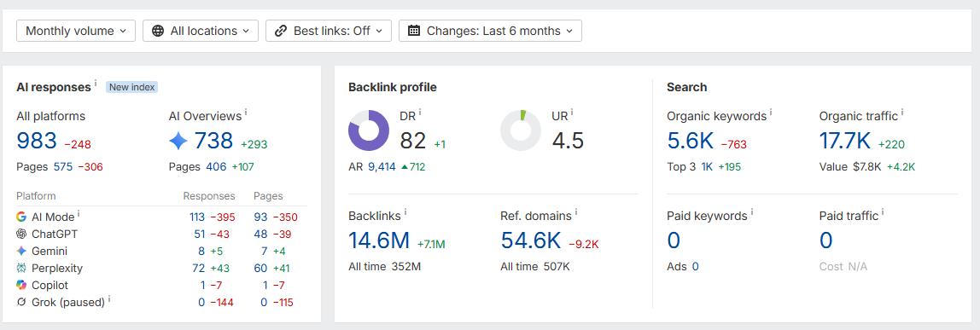The height and width of the screenshot is (330, 980).
Task: Open AI Mode pages value 93
Action: [x=260, y=217]
